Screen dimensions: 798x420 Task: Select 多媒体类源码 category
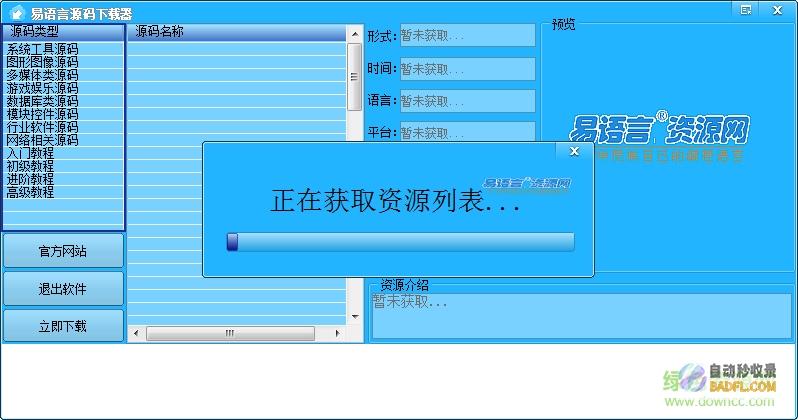point(42,75)
